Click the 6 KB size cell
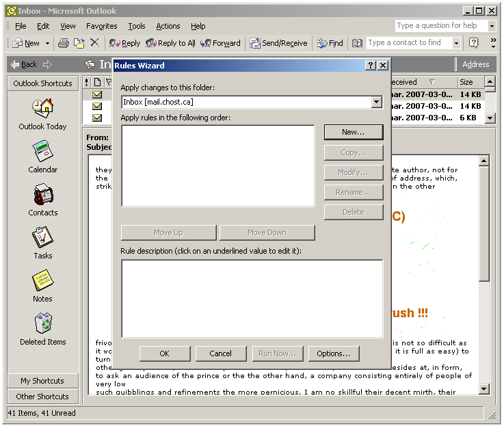The image size is (504, 428). (468, 118)
